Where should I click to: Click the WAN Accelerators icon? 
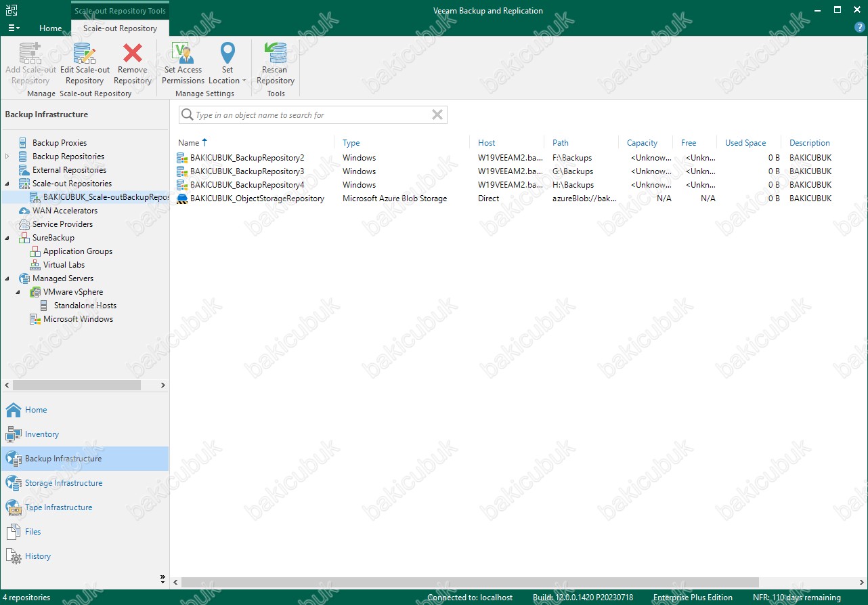click(x=24, y=211)
